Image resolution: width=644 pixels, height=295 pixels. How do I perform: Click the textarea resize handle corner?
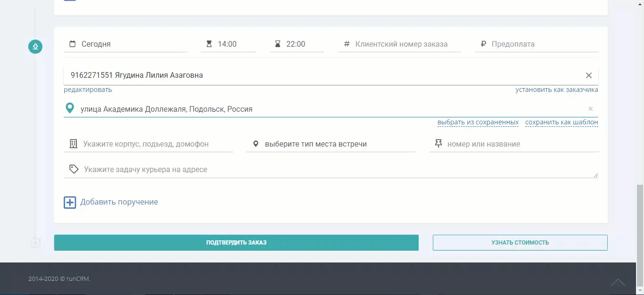[x=596, y=175]
